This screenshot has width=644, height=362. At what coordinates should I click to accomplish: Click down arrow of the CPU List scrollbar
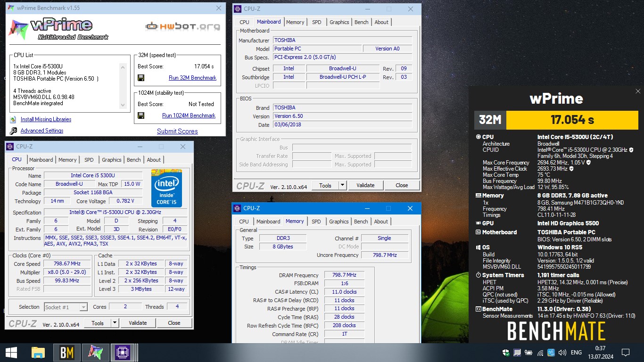(123, 105)
